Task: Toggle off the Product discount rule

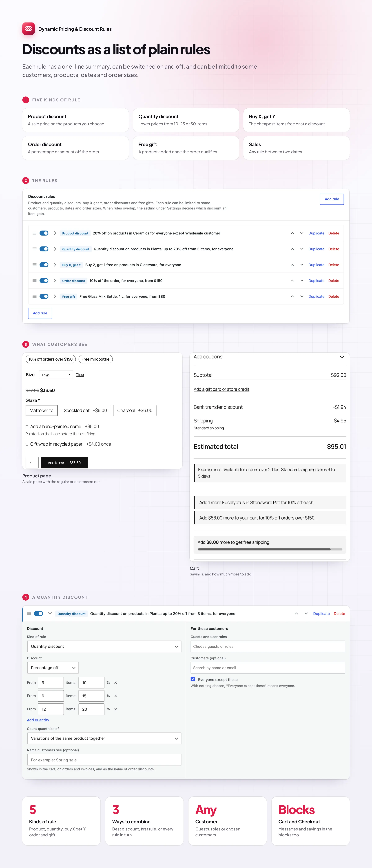Action: (x=44, y=233)
